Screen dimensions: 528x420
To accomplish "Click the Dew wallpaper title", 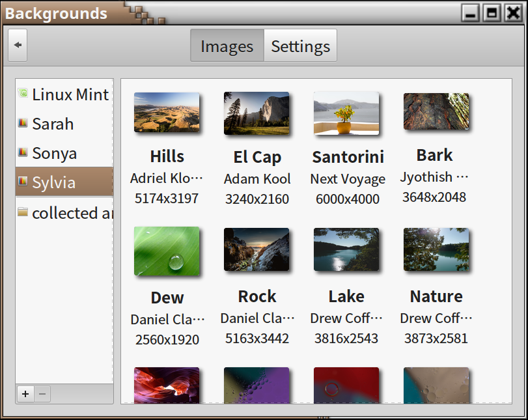I will 167,298.
